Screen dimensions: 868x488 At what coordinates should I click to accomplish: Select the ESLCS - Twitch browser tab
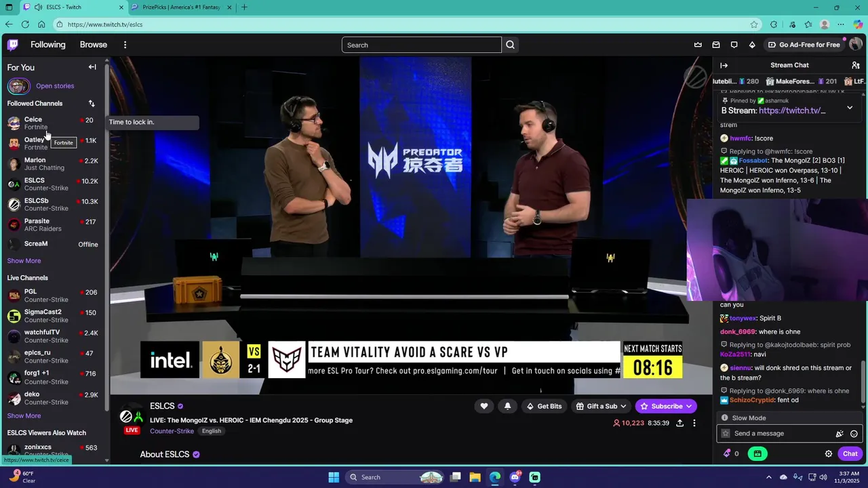(73, 7)
